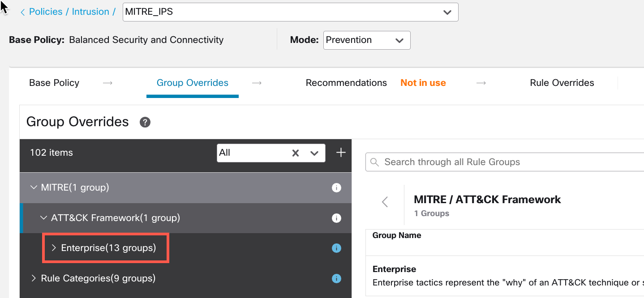
Task: Open the All filter dropdown arrow
Action: [x=314, y=153]
